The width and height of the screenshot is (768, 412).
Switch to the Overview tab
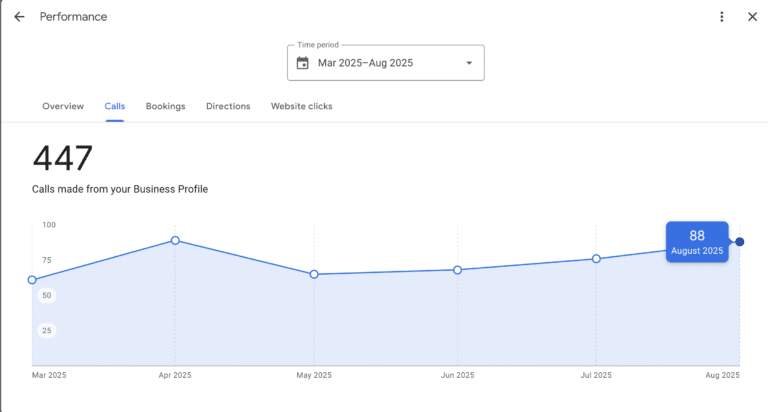(63, 106)
